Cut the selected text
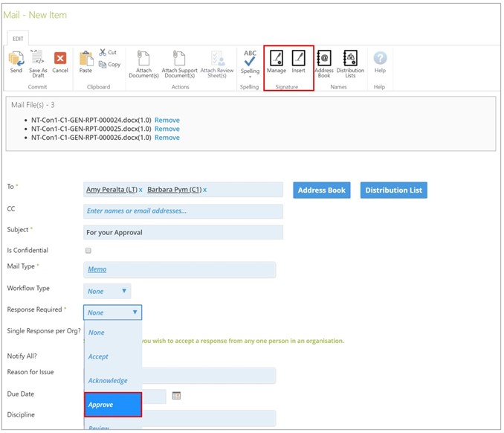 [x=108, y=52]
